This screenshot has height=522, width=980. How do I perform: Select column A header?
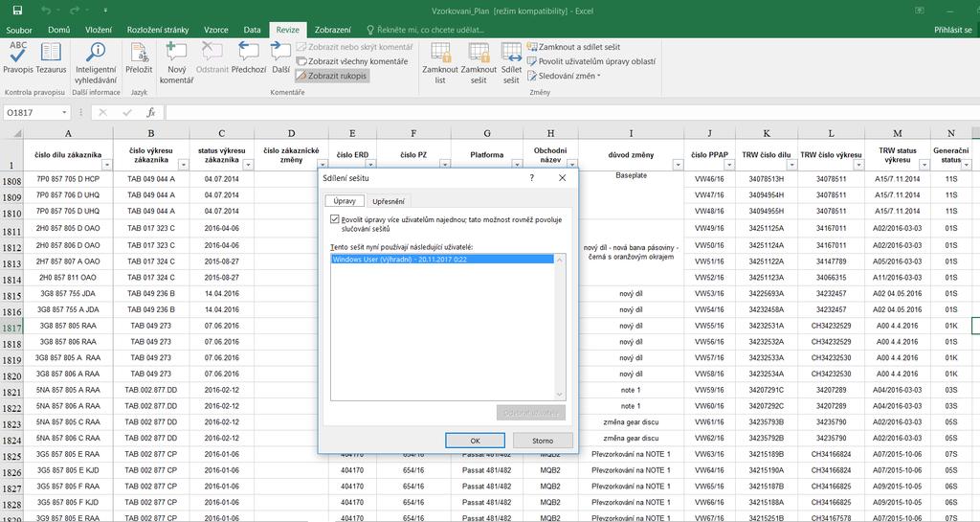pyautogui.click(x=68, y=133)
